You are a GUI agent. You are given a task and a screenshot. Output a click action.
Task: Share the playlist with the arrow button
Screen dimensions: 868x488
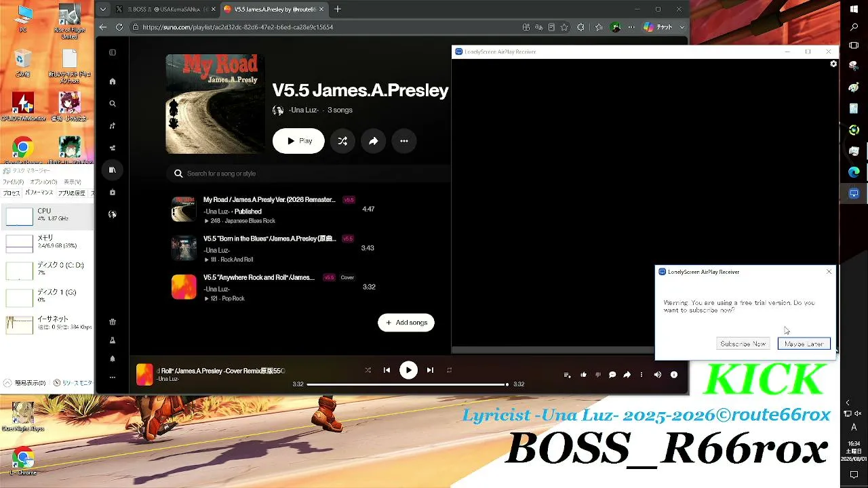[x=373, y=141]
